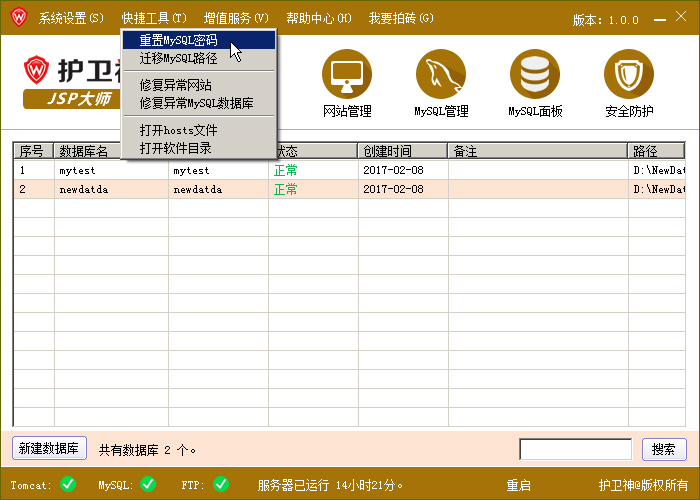The image size is (700, 500).
Task: Click row number 1 cell
Action: pyautogui.click(x=34, y=171)
